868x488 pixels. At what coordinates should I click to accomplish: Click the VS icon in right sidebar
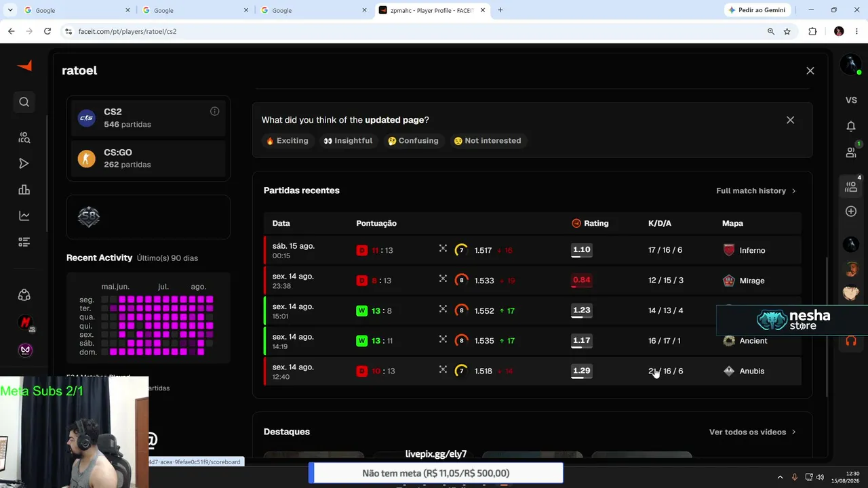point(851,100)
